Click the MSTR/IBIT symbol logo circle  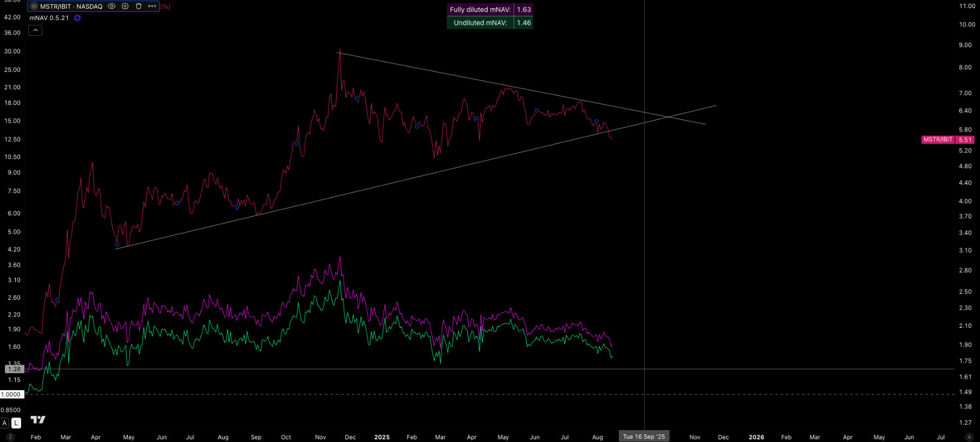[x=34, y=6]
